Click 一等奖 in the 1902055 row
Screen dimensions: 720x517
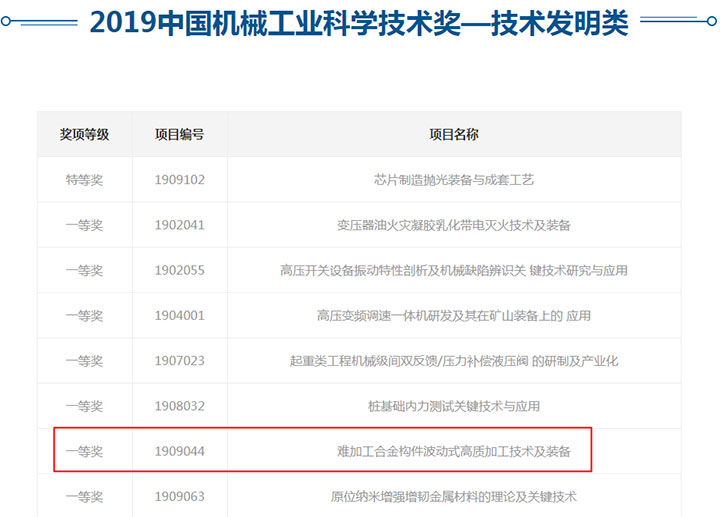[84, 270]
